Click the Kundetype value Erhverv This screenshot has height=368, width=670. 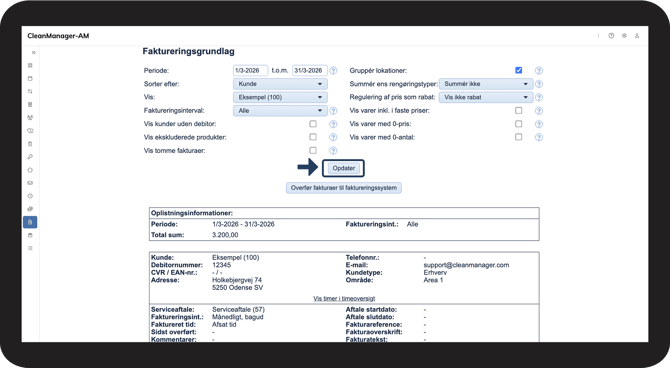[435, 272]
